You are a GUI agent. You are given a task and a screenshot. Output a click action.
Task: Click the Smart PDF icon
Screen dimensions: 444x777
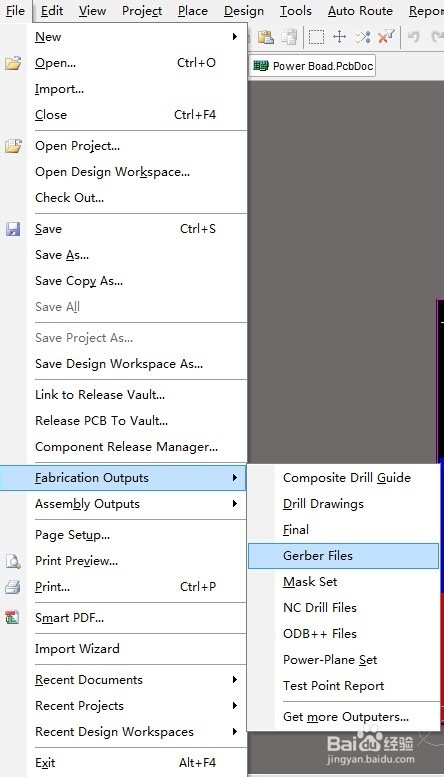click(13, 617)
